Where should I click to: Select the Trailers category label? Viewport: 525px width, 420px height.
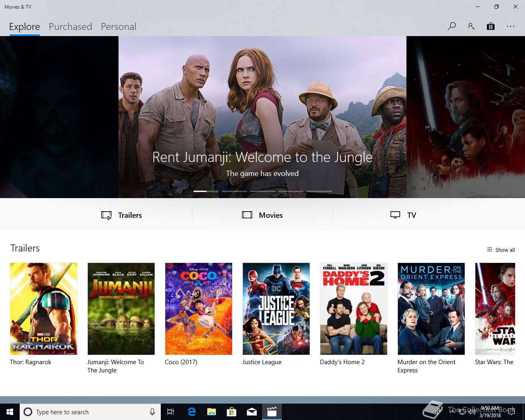point(130,215)
